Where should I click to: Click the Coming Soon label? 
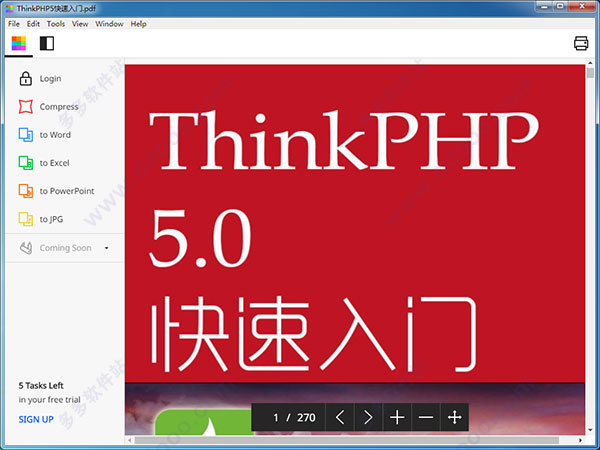(65, 248)
